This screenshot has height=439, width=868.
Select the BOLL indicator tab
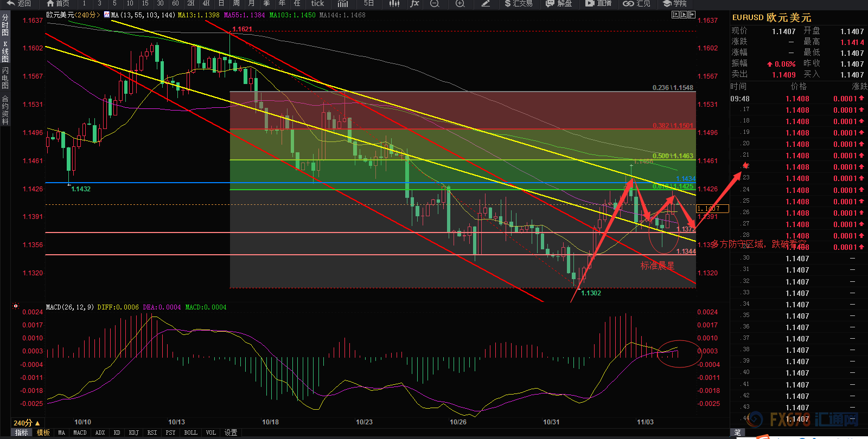pos(190,432)
